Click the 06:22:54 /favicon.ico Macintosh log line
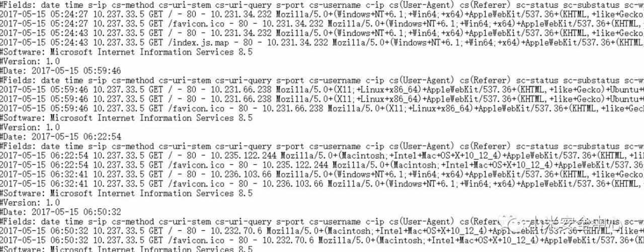This screenshot has width=644, height=252. pyautogui.click(x=322, y=165)
